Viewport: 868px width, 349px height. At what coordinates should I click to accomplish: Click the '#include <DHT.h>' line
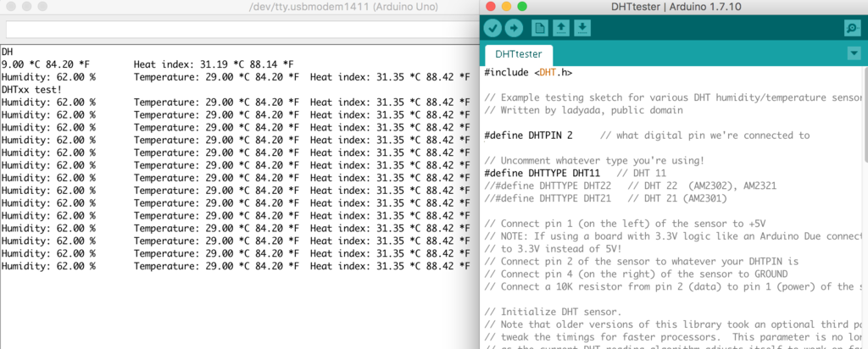[528, 73]
